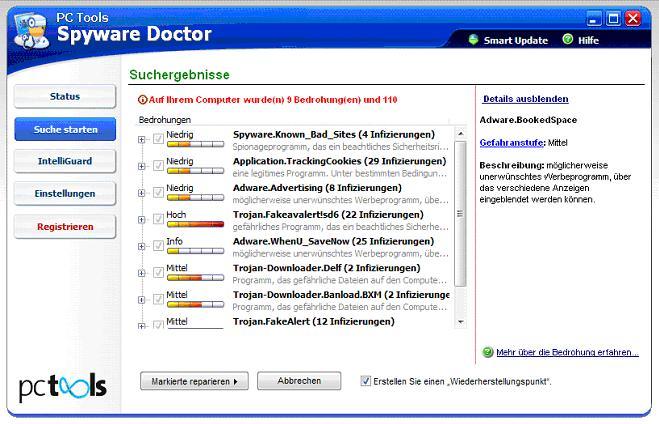Expand the Application.TrackingCookies tree node
This screenshot has height=424, width=659.
142,166
